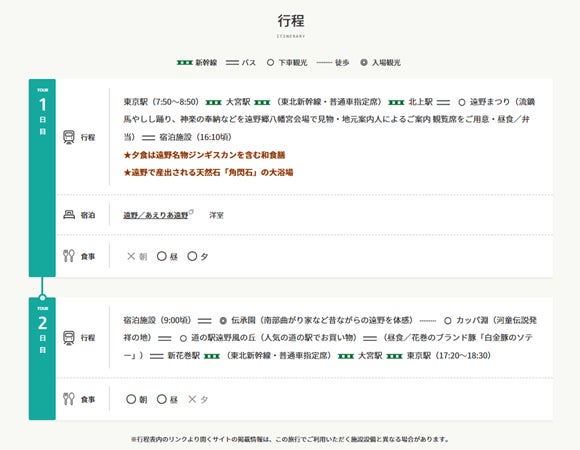The image size is (580, 450).
Task: Click the 行程 page heading
Action: [291, 21]
